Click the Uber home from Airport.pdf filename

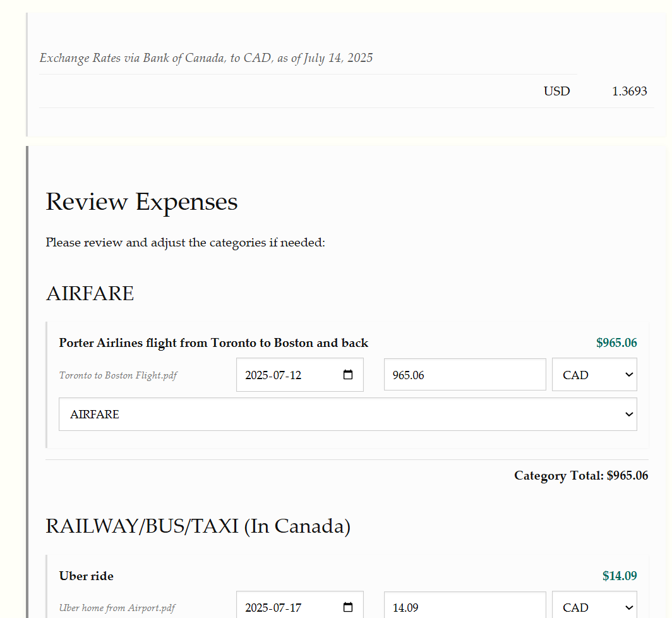click(x=116, y=607)
